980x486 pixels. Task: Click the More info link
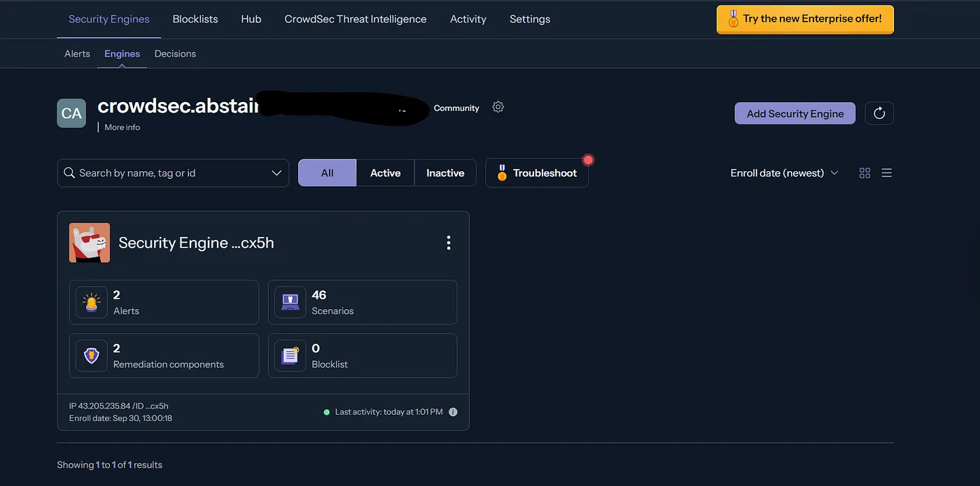(x=122, y=127)
